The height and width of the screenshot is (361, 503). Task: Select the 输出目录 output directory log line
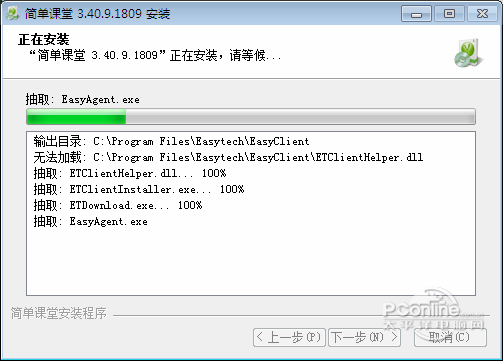click(171, 141)
